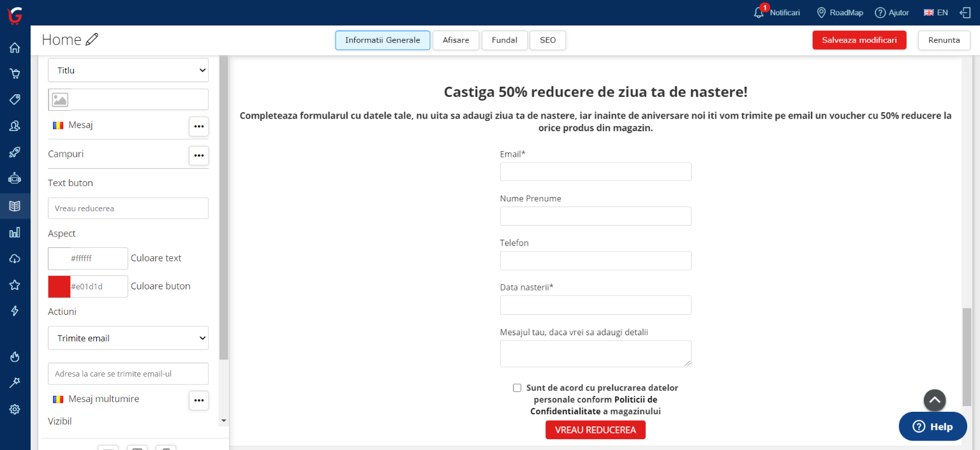Open the rocket marketing sidebar icon
Image resolution: width=980 pixels, height=450 pixels.
coord(15,152)
